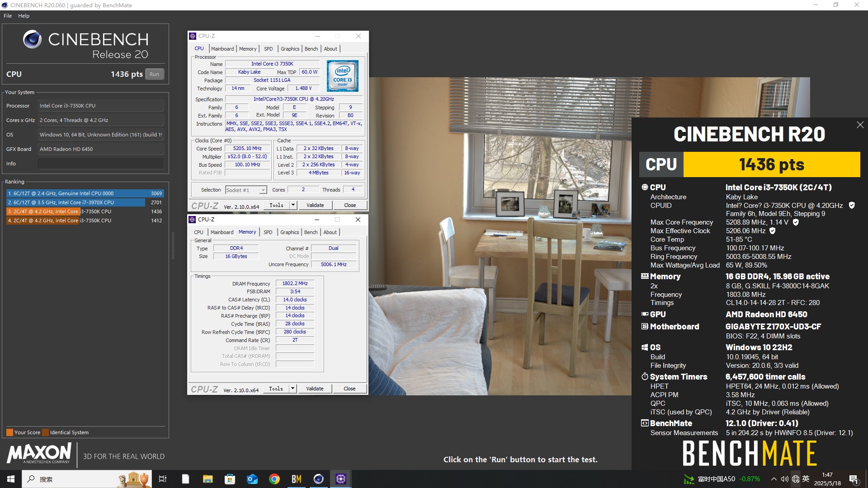
Task: Click Tools button in upper CPU-Z
Action: click(x=276, y=205)
